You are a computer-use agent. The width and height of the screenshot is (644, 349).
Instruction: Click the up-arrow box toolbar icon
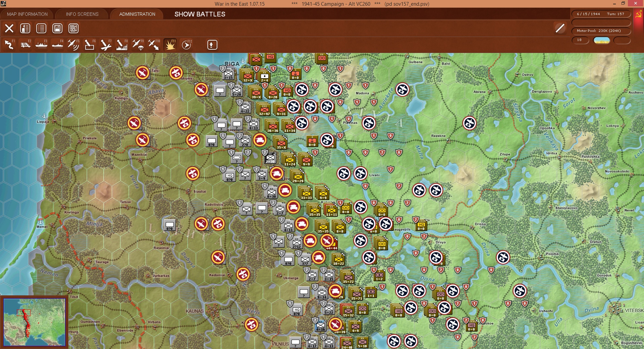click(212, 45)
